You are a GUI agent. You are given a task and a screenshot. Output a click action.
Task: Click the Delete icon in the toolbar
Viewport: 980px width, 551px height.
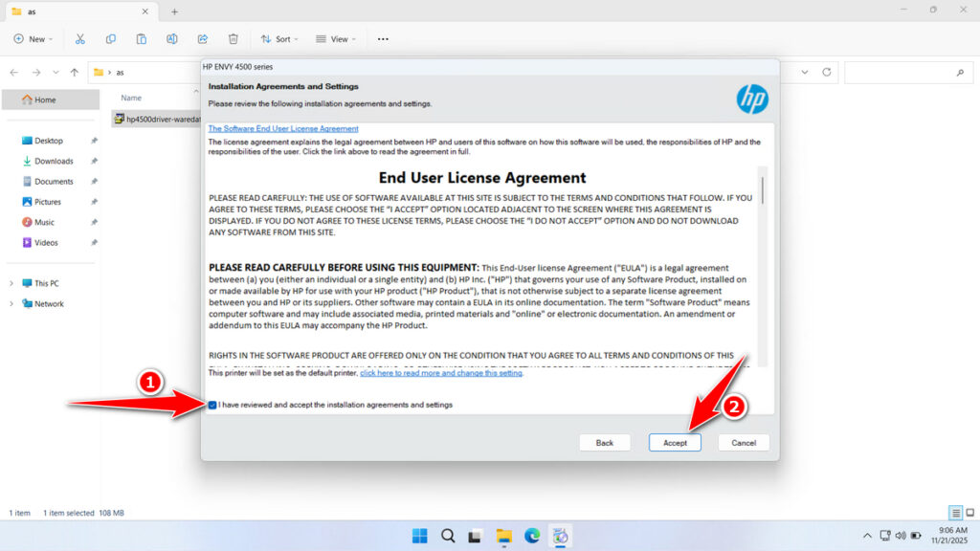(233, 38)
